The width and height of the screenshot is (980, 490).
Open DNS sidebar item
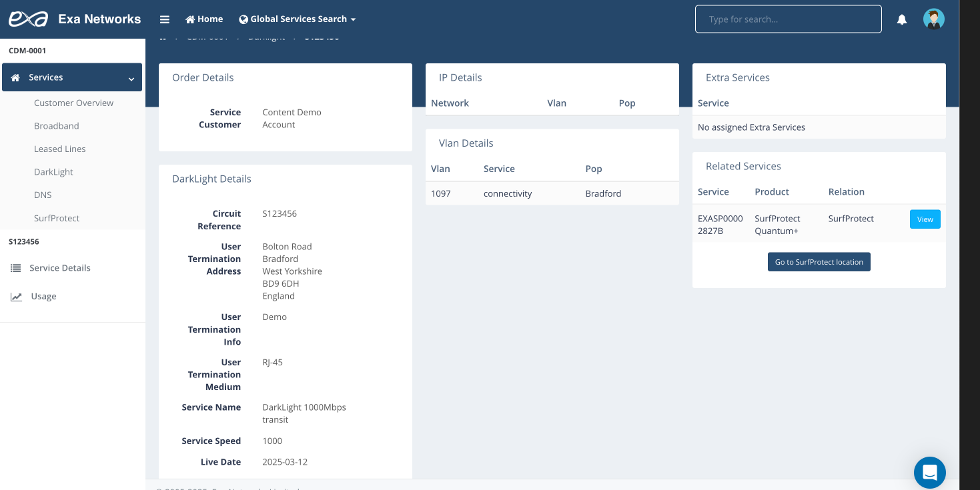click(x=43, y=195)
